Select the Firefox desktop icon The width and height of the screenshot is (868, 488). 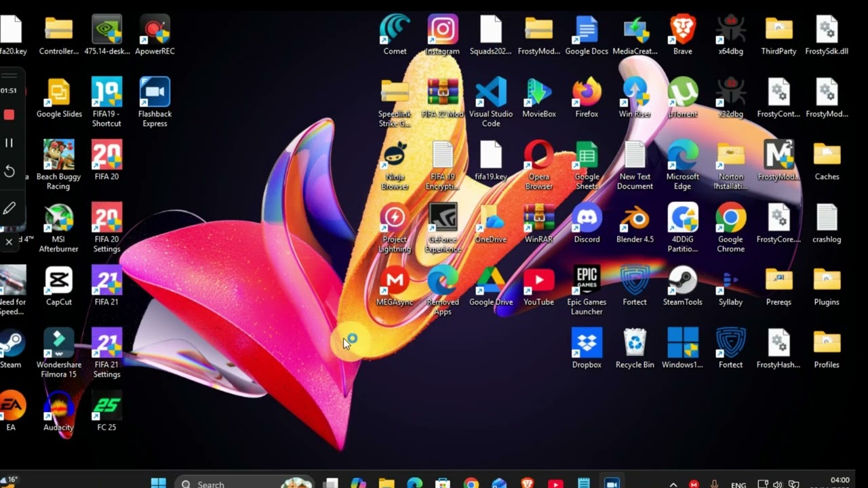pyautogui.click(x=587, y=98)
